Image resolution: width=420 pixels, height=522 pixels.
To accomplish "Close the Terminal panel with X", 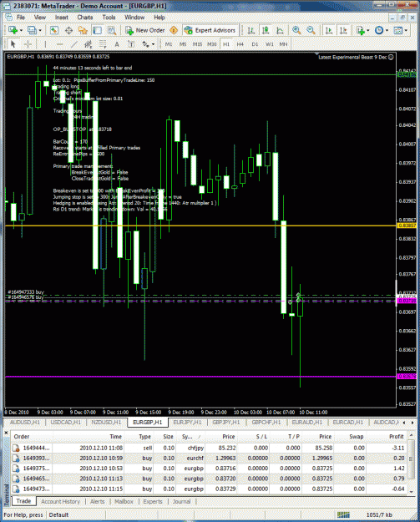I will pyautogui.click(x=6, y=433).
